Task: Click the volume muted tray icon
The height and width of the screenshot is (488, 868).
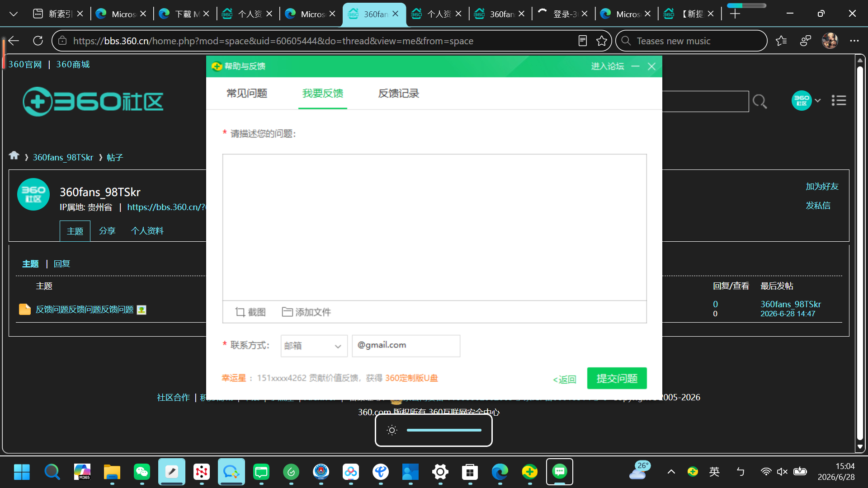Action: coord(782,472)
